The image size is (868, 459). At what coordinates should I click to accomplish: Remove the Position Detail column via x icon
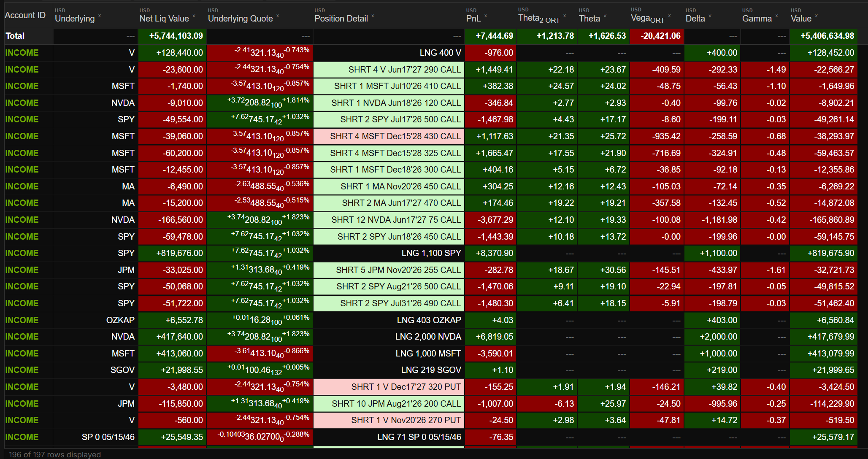pyautogui.click(x=373, y=16)
